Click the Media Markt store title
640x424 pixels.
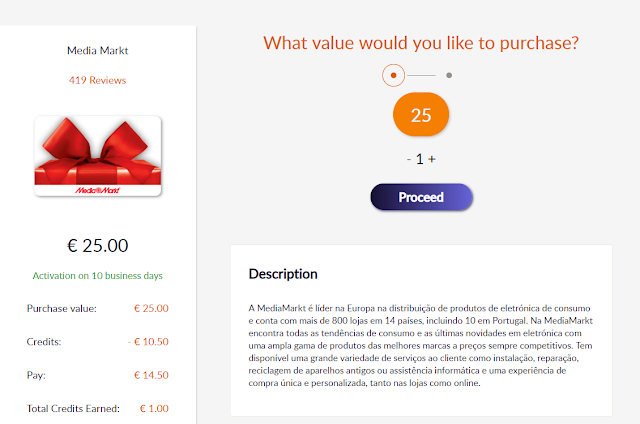click(x=98, y=49)
